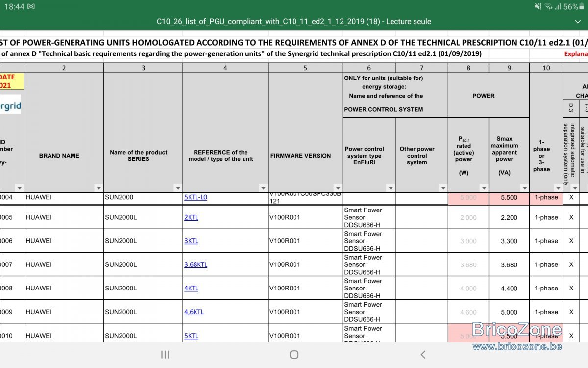
Task: Open the 5KTL-L0 model link
Action: 196,197
